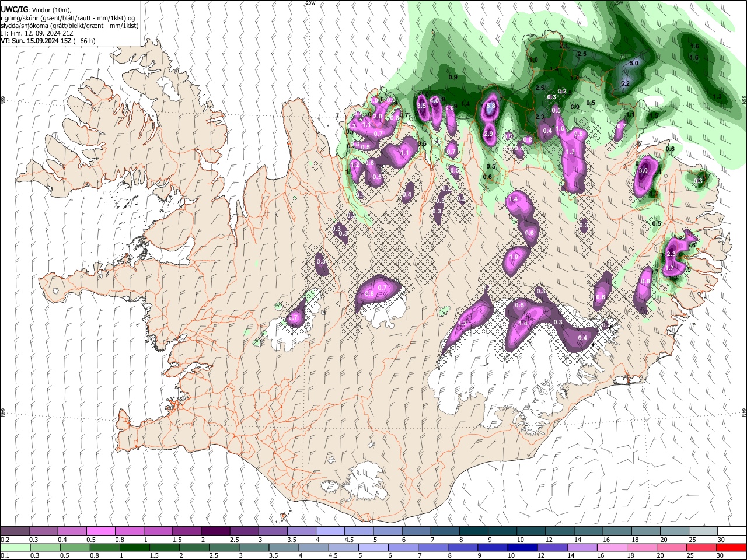Click the IT: Fim. 12. 09. 2024 21Z line
Viewport: 747px width, 560px height.
click(x=37, y=34)
